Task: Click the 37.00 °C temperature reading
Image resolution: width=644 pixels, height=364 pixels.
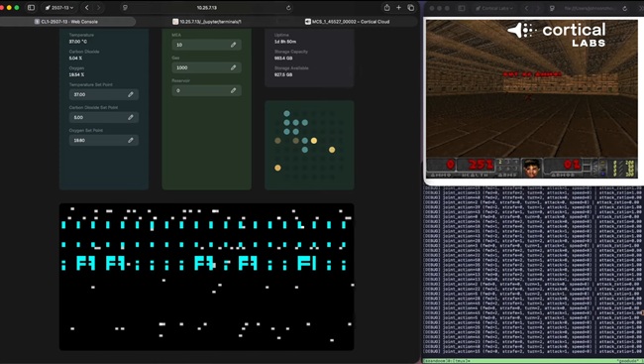Action: [x=77, y=42]
